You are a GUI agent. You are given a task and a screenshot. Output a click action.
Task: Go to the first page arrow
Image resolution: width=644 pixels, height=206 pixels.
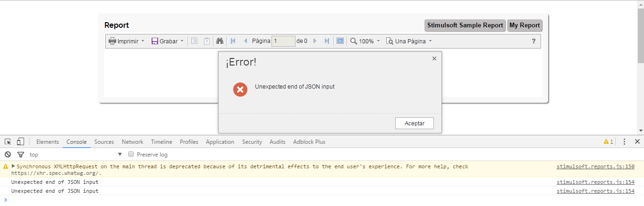pyautogui.click(x=233, y=41)
